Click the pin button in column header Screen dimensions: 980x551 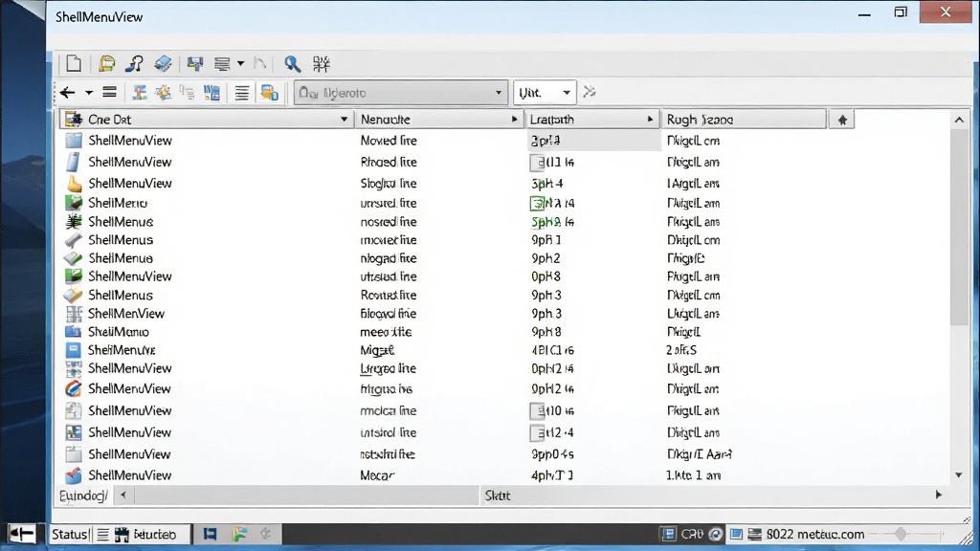click(x=842, y=120)
